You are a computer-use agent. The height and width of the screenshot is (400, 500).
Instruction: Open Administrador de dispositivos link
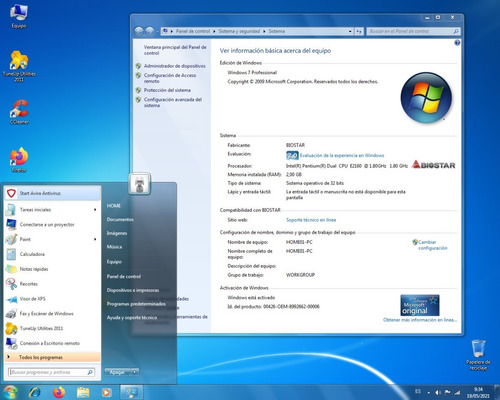point(175,66)
